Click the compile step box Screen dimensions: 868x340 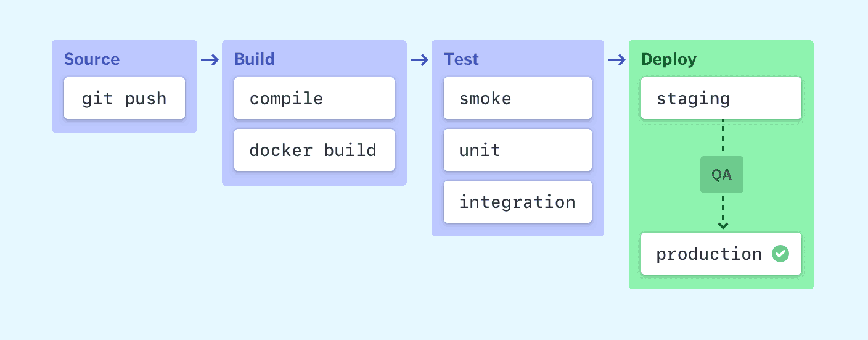click(314, 98)
